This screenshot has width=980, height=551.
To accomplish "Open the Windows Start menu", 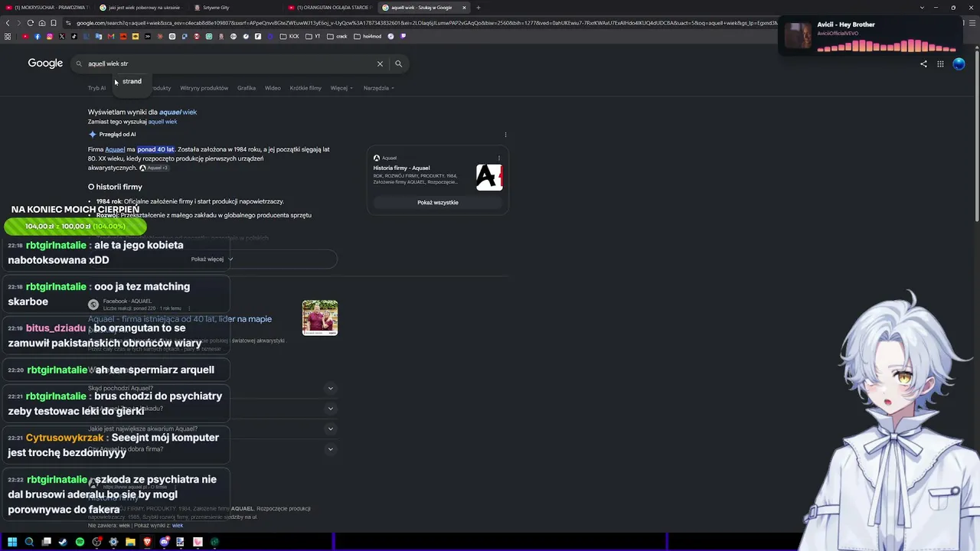I will (x=12, y=542).
